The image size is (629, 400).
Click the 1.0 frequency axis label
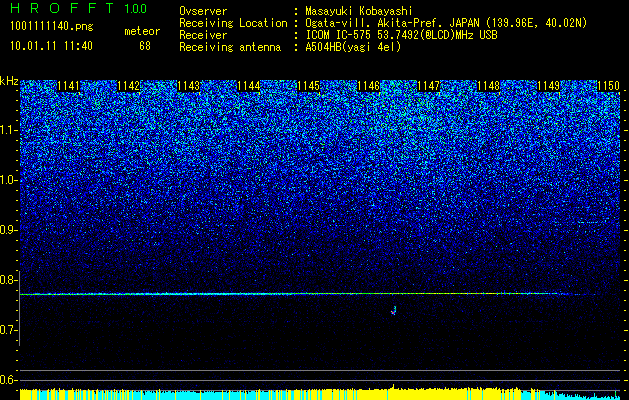(x=9, y=180)
